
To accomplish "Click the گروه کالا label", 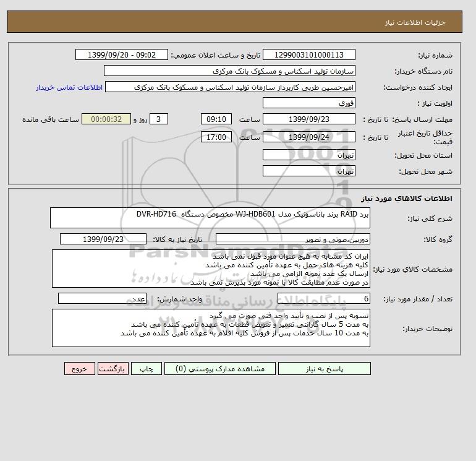I will point(438,239).
